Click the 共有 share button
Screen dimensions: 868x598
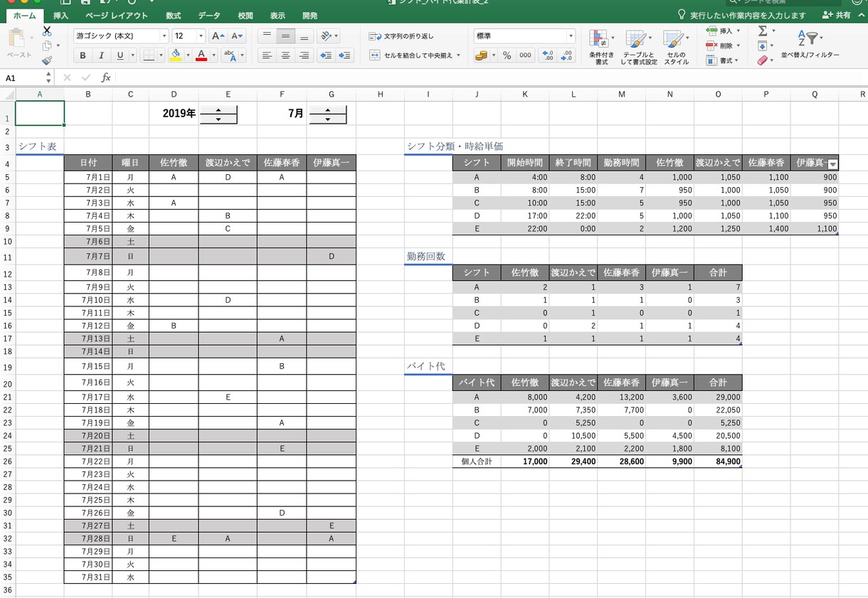(x=837, y=15)
